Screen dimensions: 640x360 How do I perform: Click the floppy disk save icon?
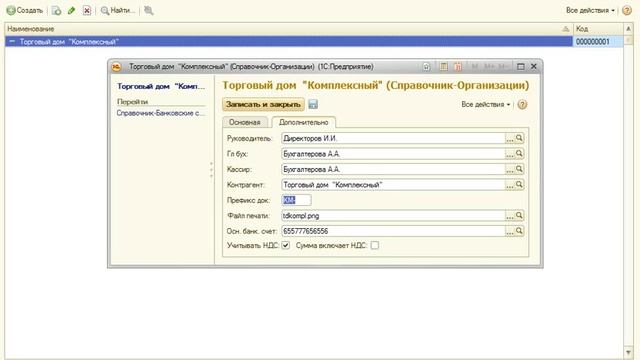click(313, 104)
